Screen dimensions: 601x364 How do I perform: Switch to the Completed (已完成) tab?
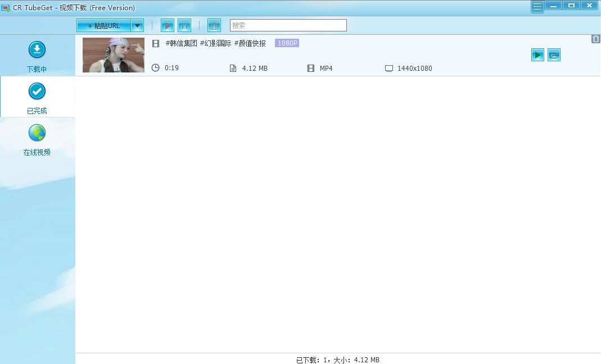click(x=37, y=97)
